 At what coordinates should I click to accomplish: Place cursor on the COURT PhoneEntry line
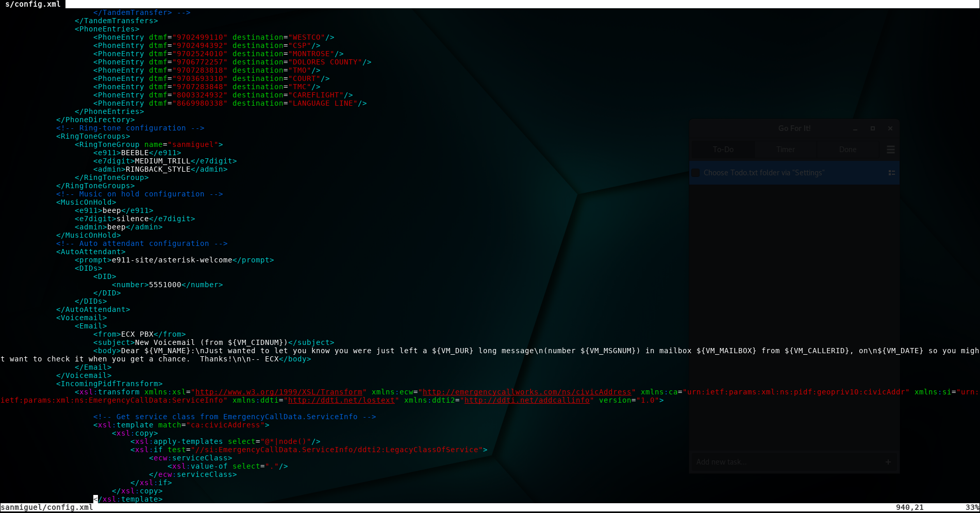tap(211, 78)
